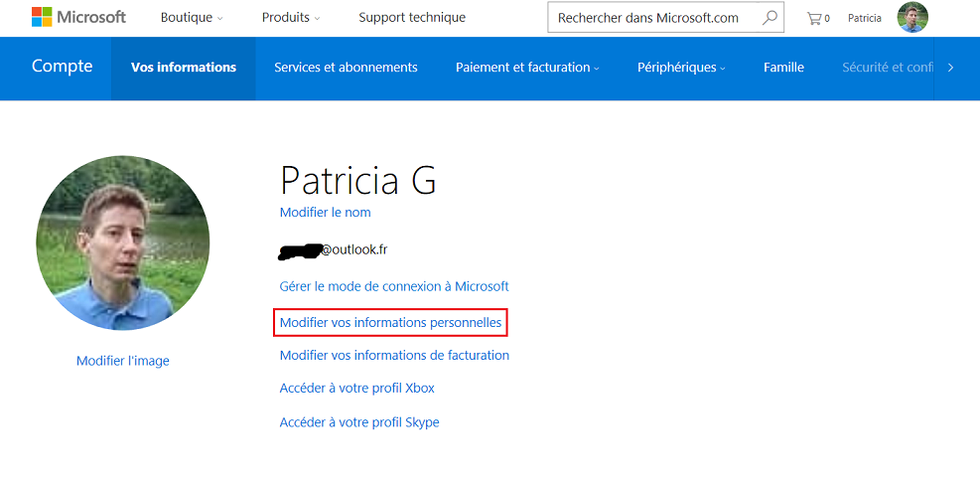Open Accéder à votre profil Xbox link
The height and width of the screenshot is (486, 980).
click(356, 389)
